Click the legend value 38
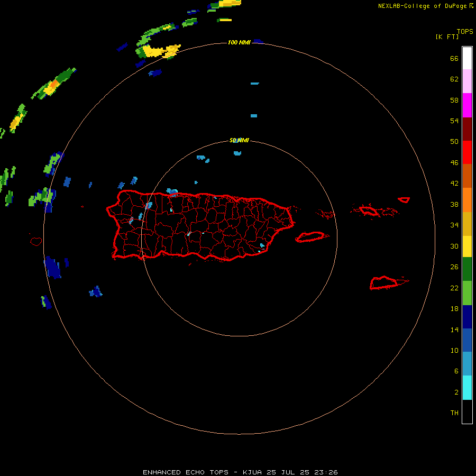This screenshot has height=476, width=476. tap(454, 205)
